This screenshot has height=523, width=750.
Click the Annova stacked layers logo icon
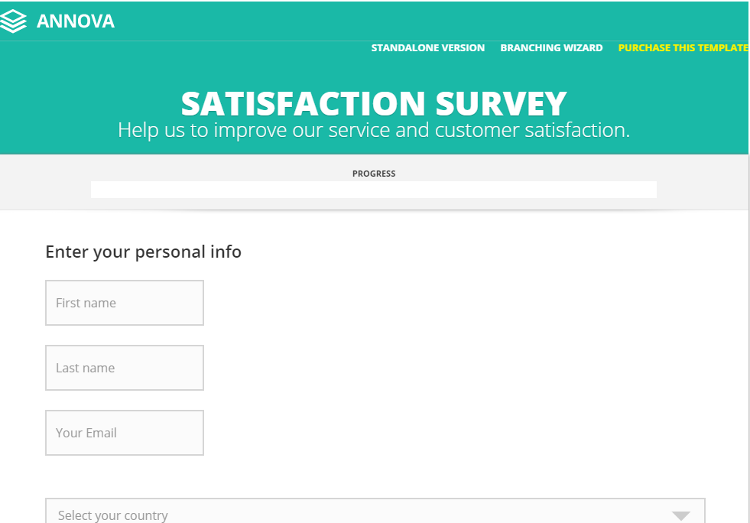(14, 21)
